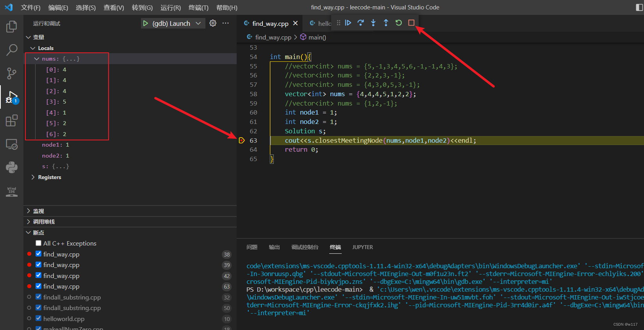
Task: Restart the debug session
Action: (399, 23)
